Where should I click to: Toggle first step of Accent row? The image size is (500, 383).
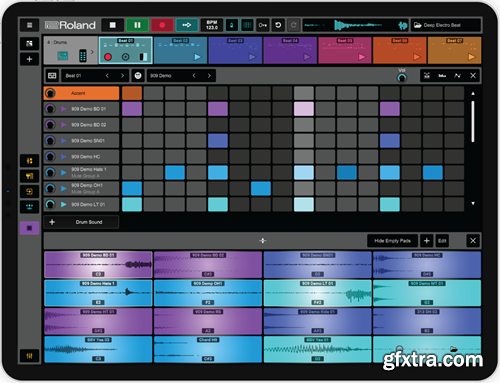[x=132, y=93]
